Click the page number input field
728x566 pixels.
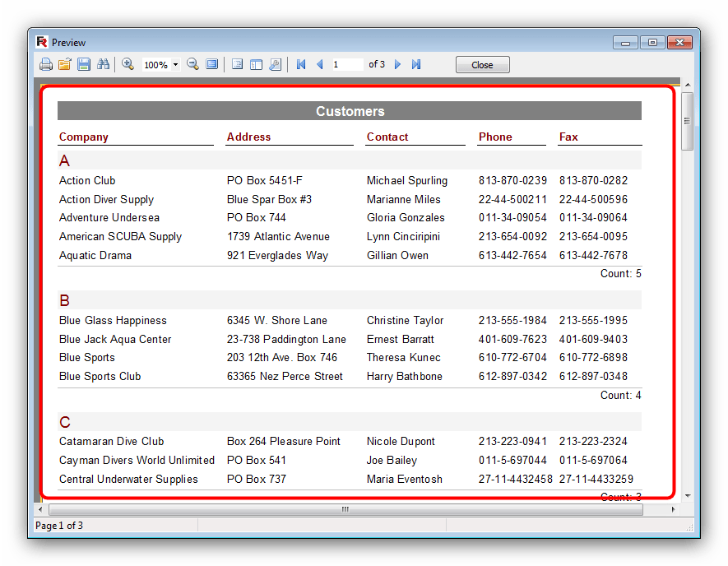click(x=346, y=64)
